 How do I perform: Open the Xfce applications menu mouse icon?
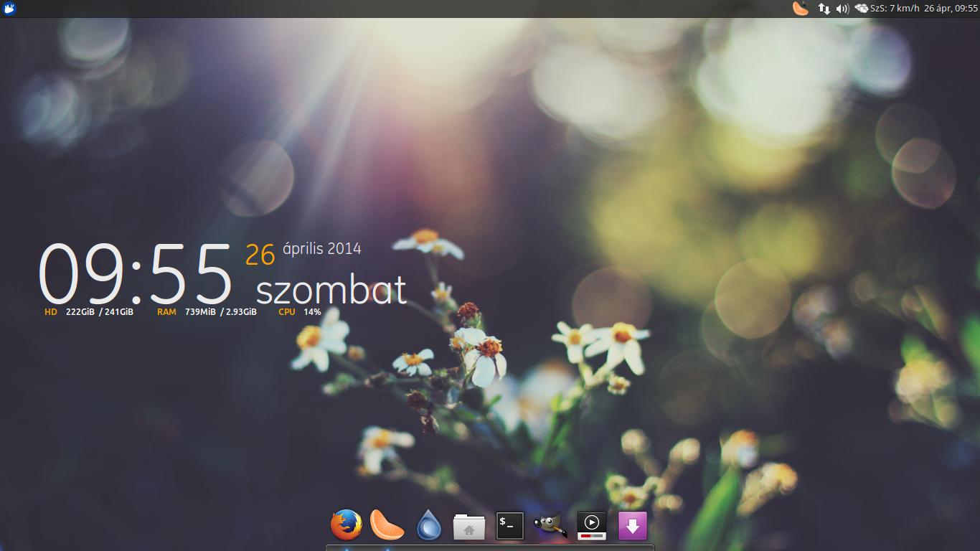[x=9, y=9]
